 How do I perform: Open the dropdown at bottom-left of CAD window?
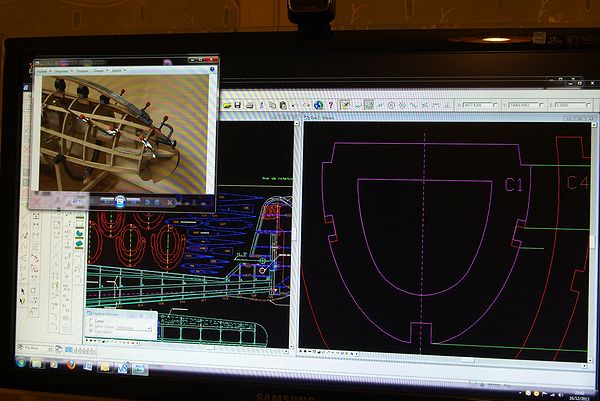[x=49, y=348]
